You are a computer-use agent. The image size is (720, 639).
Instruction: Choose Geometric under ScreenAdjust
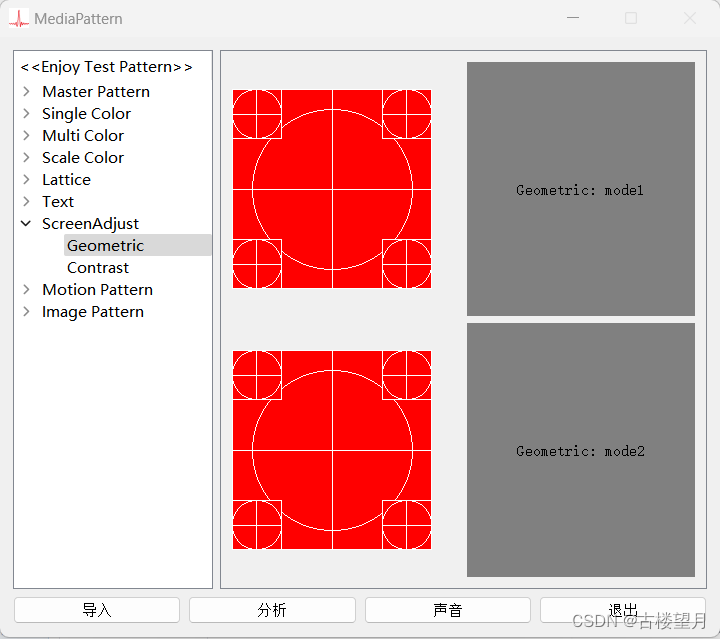[x=137, y=246]
